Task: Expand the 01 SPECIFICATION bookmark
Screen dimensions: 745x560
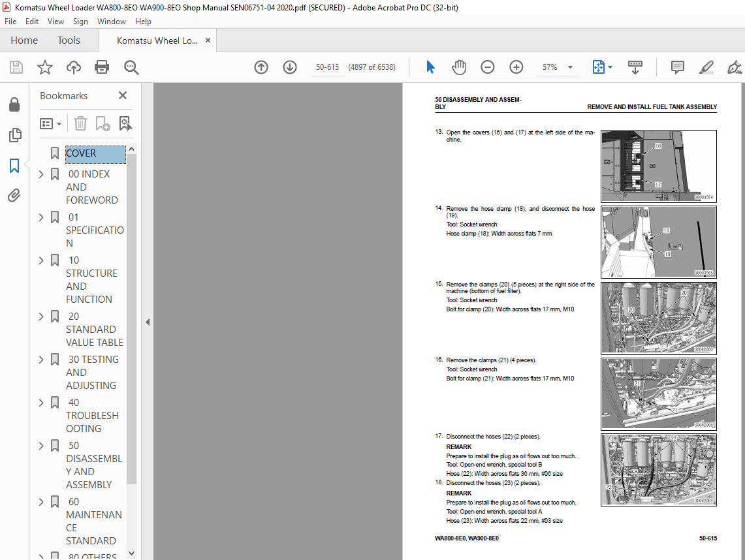Action: 41,217
